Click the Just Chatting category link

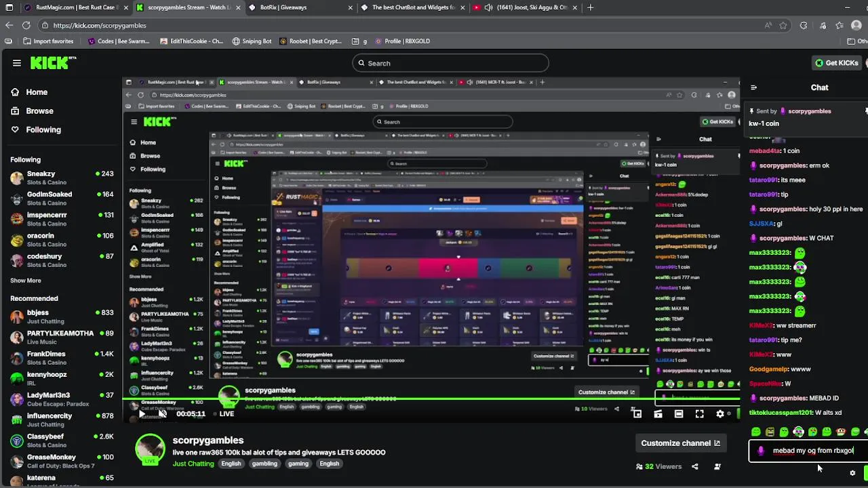[193, 464]
